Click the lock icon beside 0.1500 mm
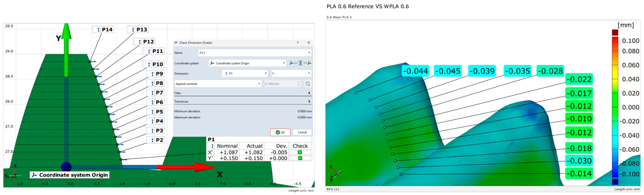644x195 pixels. click(307, 84)
